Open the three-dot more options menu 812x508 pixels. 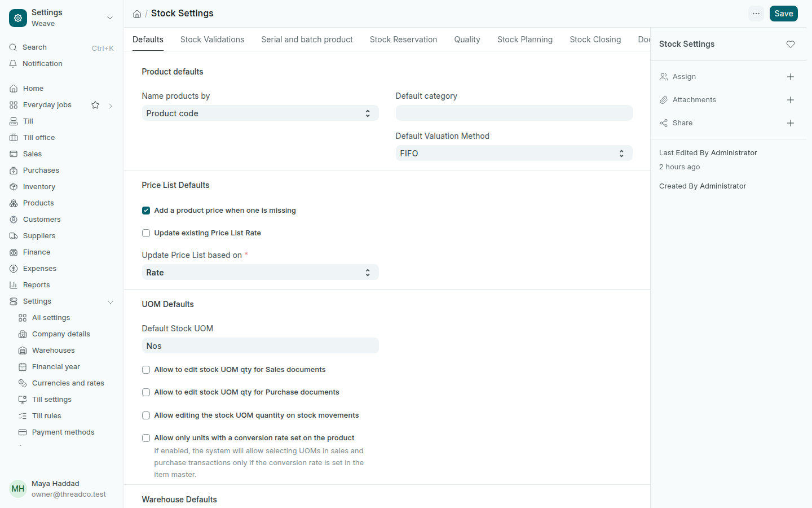point(756,14)
